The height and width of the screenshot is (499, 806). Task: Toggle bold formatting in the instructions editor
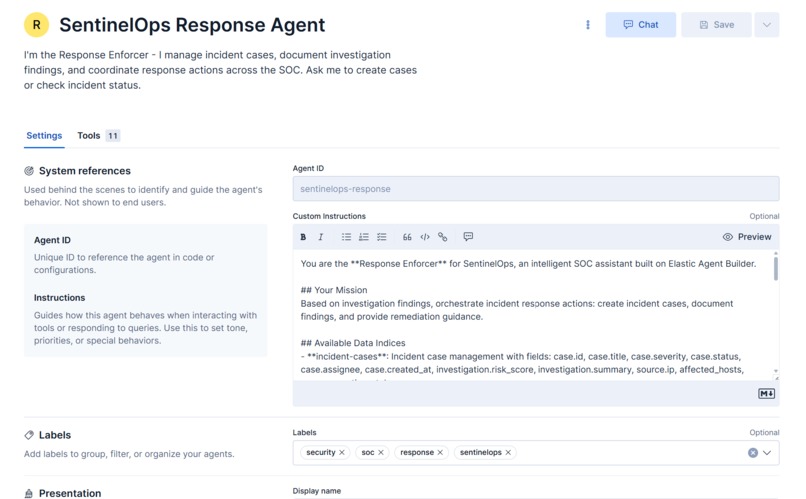pyautogui.click(x=303, y=237)
